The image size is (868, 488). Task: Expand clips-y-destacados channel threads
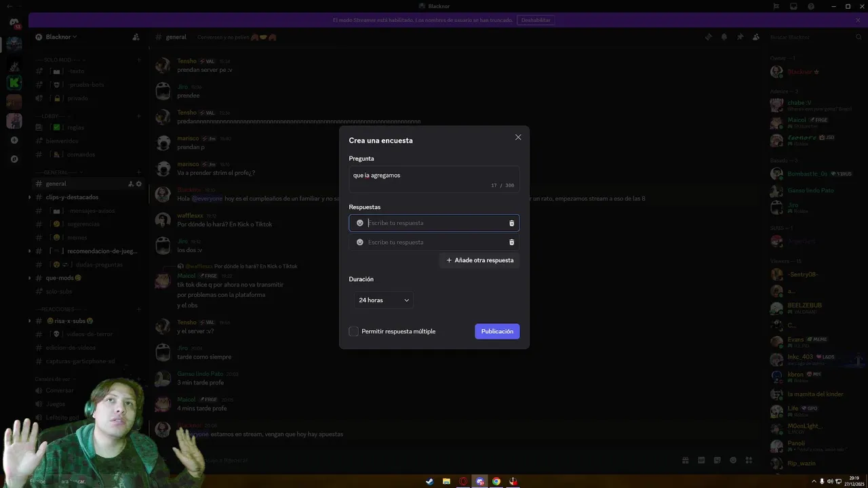coord(29,197)
